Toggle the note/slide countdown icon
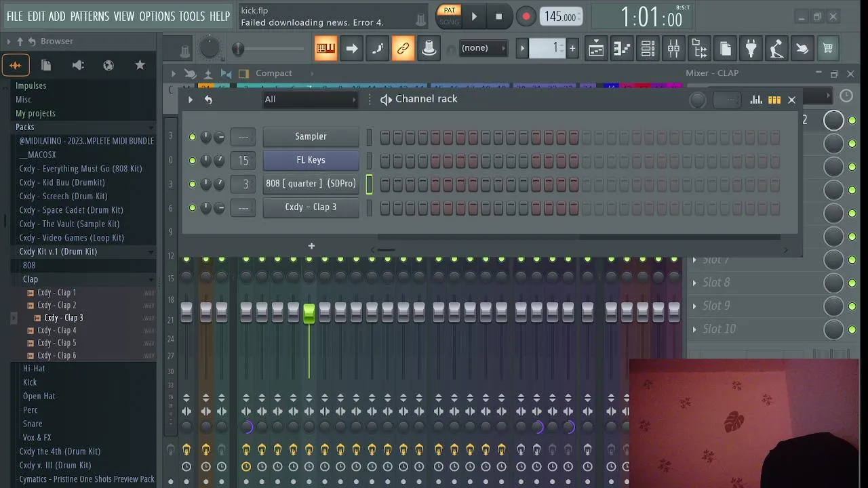Image resolution: width=868 pixels, height=488 pixels. pos(377,48)
